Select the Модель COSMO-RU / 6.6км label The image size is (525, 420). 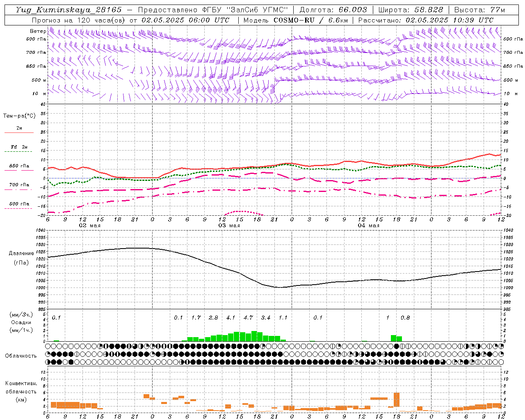(x=296, y=20)
